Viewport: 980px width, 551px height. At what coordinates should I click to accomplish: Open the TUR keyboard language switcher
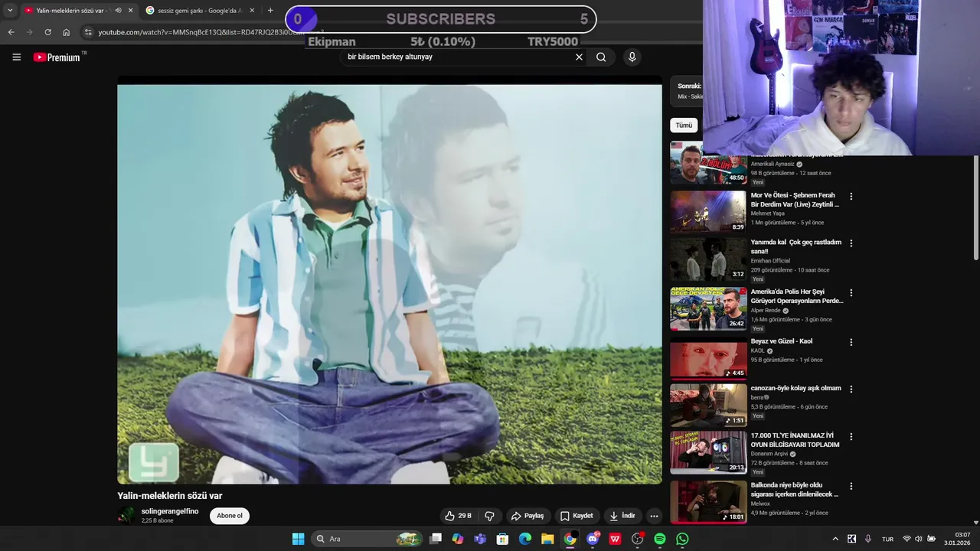pos(887,539)
